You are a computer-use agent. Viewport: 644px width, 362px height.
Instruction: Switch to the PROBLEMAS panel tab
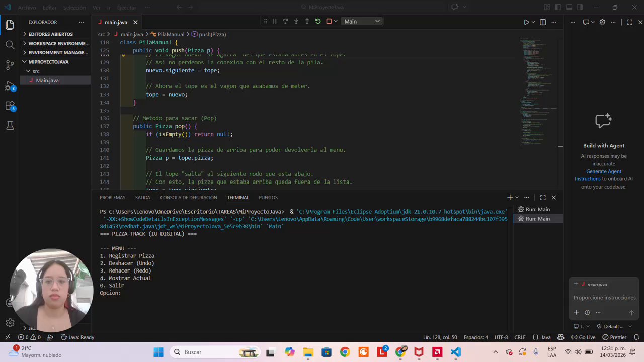click(112, 198)
